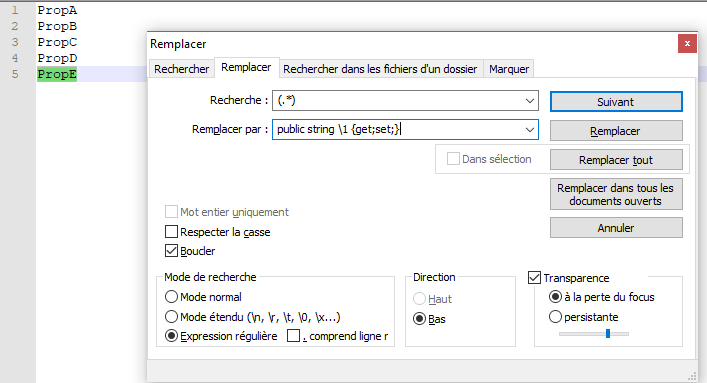Click the Remplacer button
The height and width of the screenshot is (383, 707).
pyautogui.click(x=616, y=131)
